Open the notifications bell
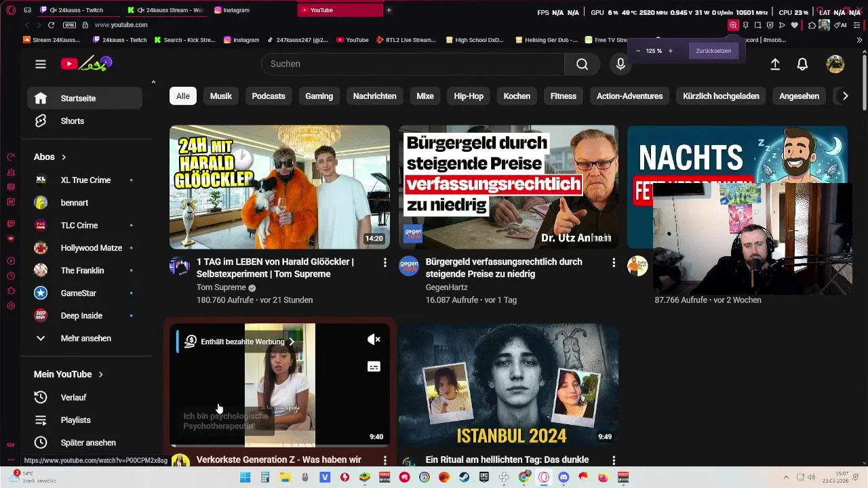The height and width of the screenshot is (488, 868). pyautogui.click(x=802, y=64)
